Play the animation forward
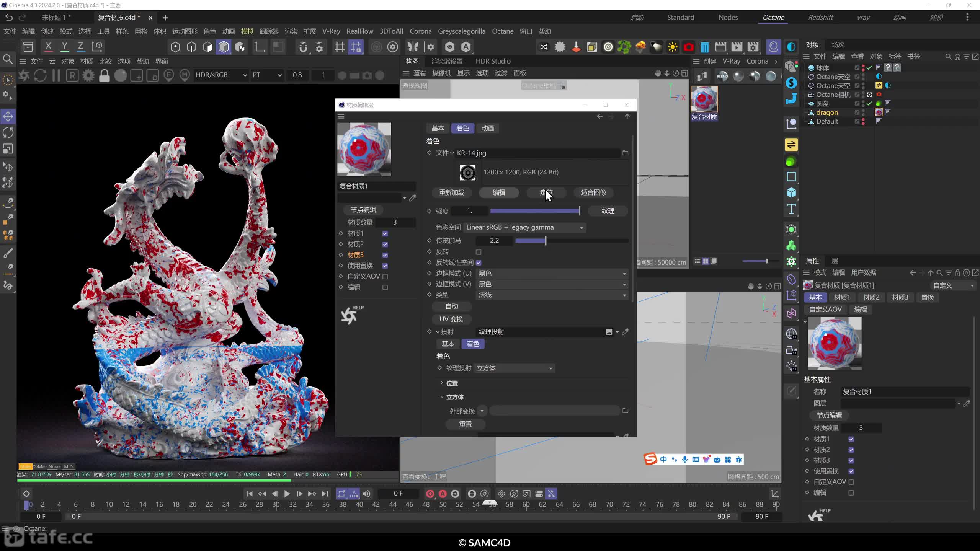Screen dimensions: 980x551 click(287, 494)
